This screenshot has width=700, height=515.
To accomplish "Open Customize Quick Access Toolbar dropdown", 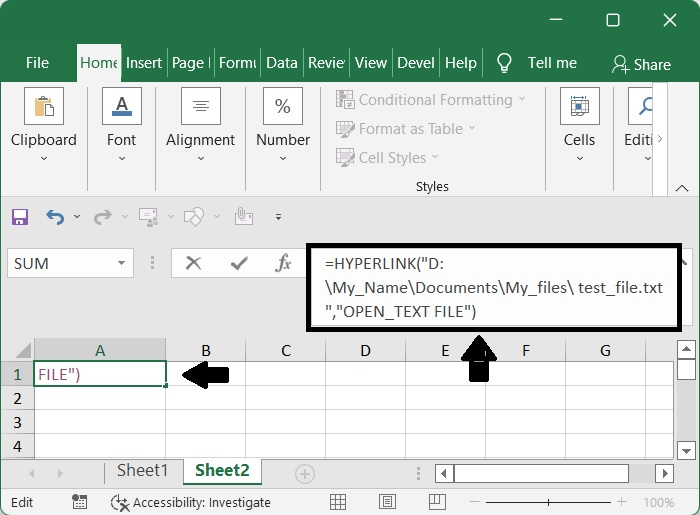I will click(278, 217).
